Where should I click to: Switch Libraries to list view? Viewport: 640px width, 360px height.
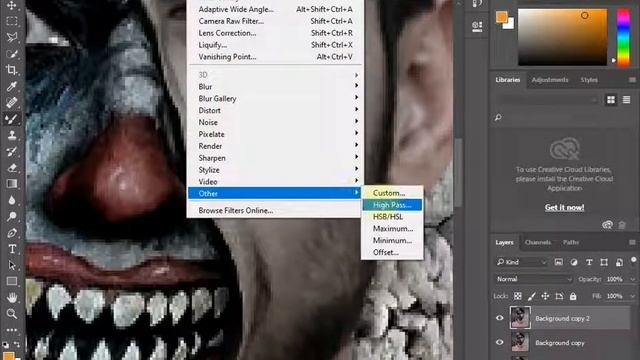pyautogui.click(x=626, y=100)
